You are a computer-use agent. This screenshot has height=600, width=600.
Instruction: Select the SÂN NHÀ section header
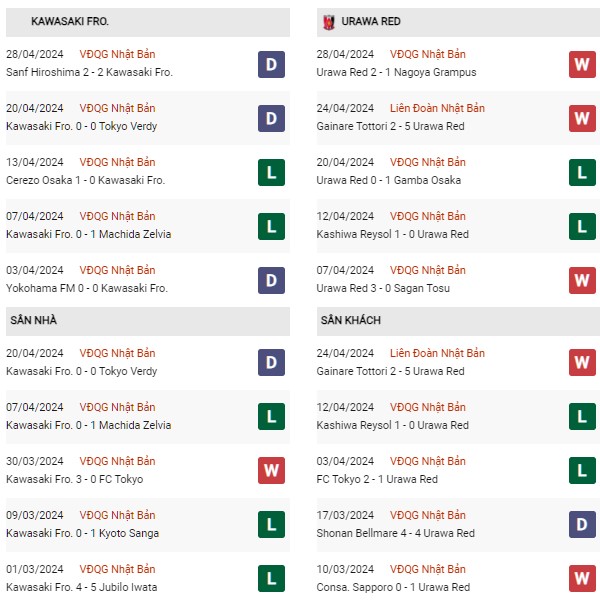coord(148,321)
